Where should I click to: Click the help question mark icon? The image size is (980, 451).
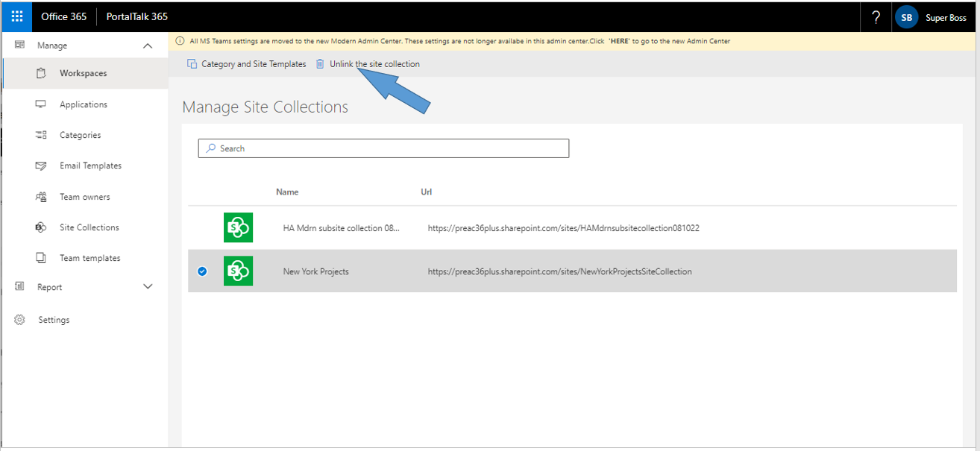pos(876,17)
